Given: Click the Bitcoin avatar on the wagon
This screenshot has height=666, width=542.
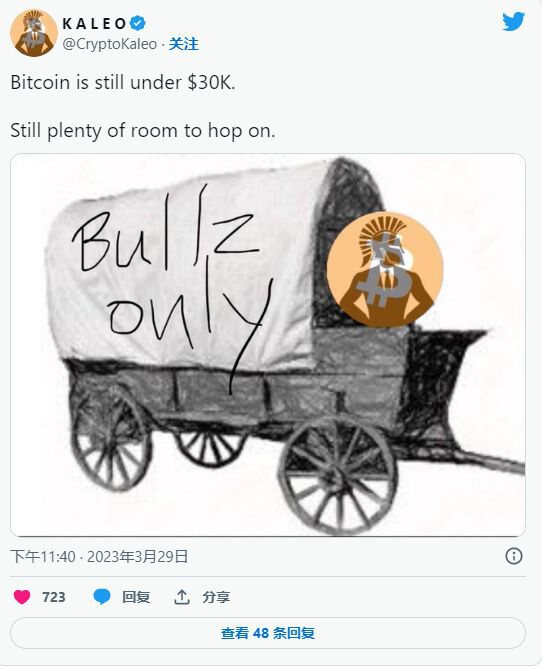Looking at the screenshot, I should [x=385, y=270].
